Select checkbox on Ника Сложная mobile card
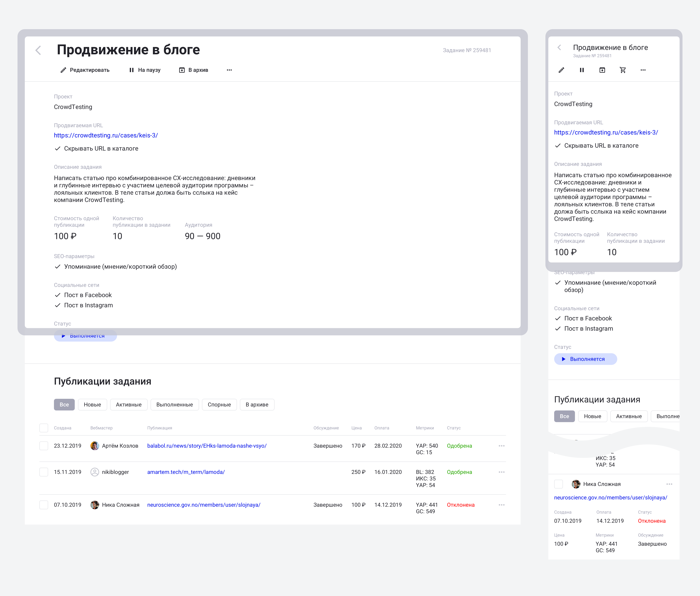The width and height of the screenshot is (700, 596). pos(558,484)
